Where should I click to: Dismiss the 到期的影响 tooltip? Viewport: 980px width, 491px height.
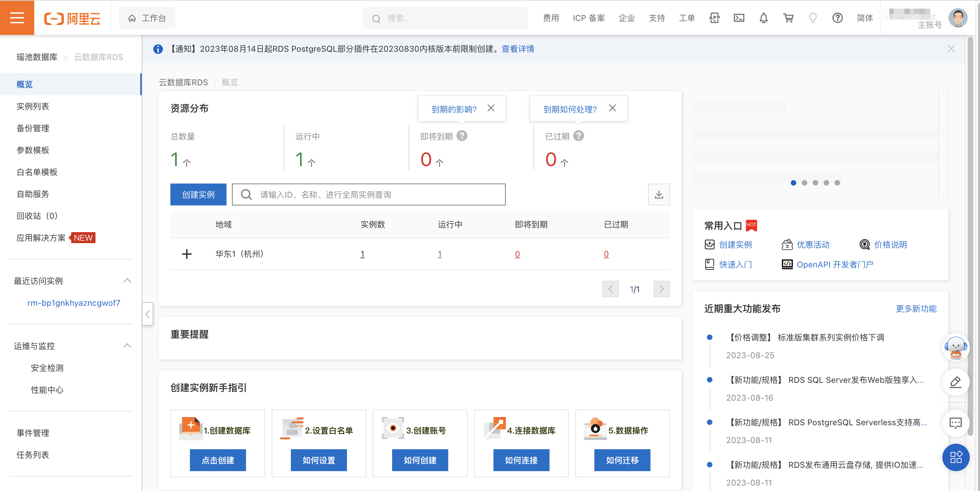(491, 108)
